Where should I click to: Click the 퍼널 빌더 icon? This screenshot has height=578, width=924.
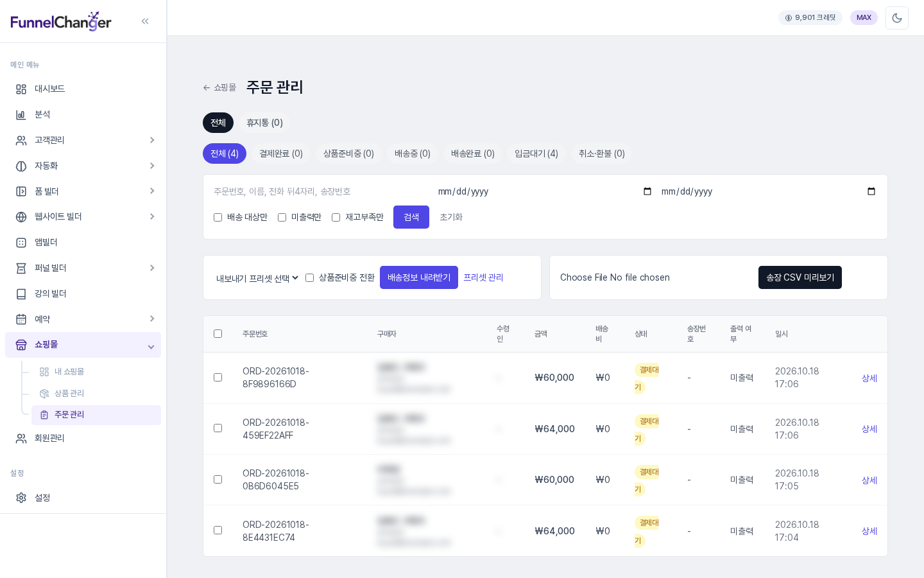coord(21,268)
